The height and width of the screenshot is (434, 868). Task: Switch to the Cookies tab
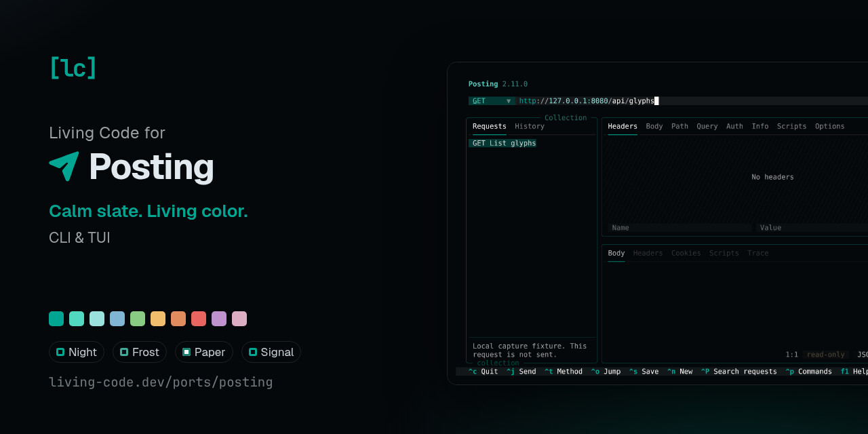[686, 253]
